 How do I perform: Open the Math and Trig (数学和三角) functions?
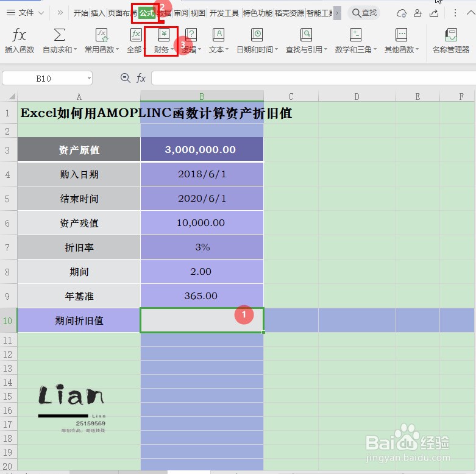coord(355,41)
